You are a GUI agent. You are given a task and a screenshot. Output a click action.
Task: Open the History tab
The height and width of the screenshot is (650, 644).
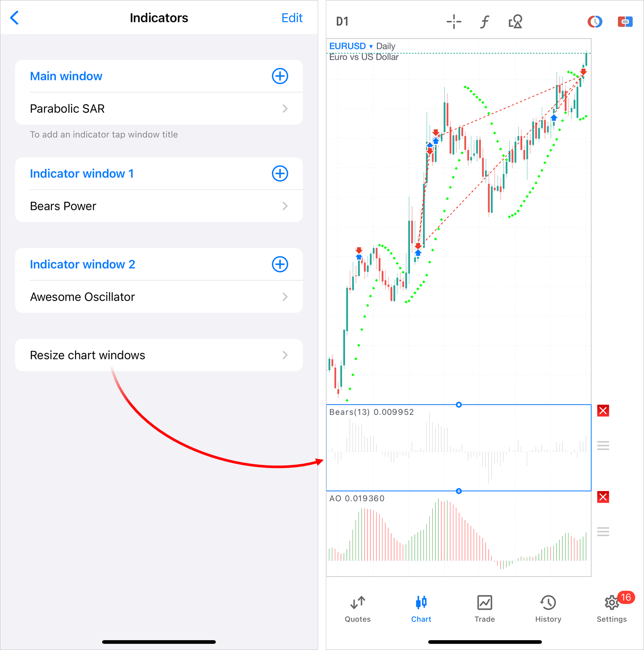pos(548,607)
